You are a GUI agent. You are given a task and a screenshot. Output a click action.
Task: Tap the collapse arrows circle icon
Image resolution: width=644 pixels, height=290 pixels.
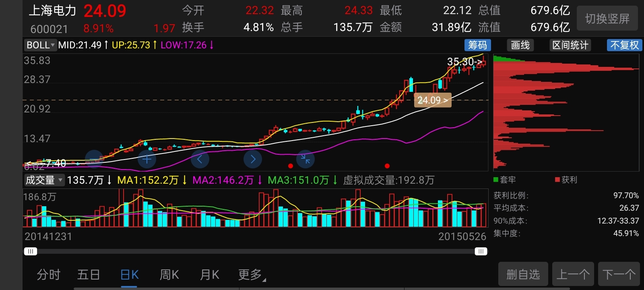pos(305,159)
